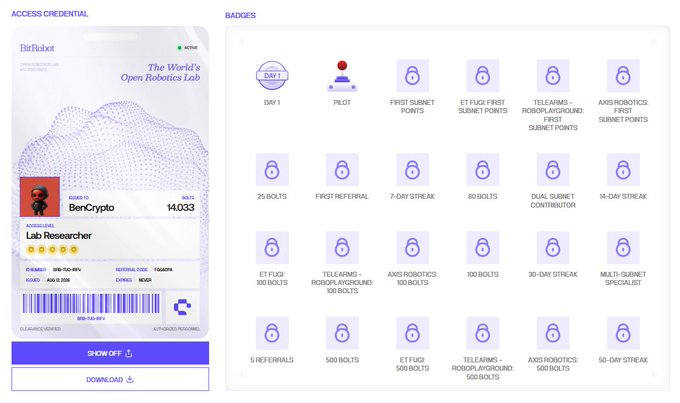Select the PILOT joystick badge
The width and height of the screenshot is (680, 403).
[x=342, y=75]
